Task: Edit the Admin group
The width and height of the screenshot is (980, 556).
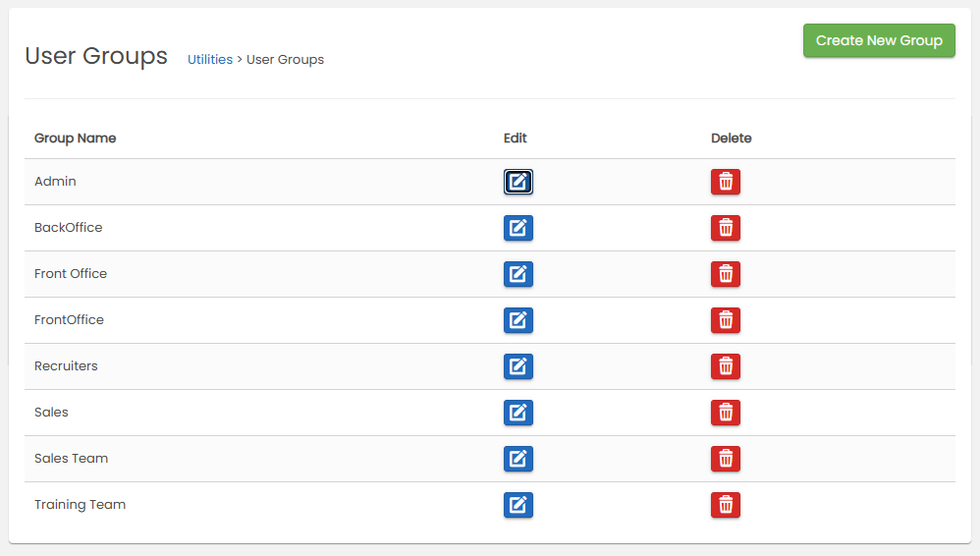Action: coord(518,182)
